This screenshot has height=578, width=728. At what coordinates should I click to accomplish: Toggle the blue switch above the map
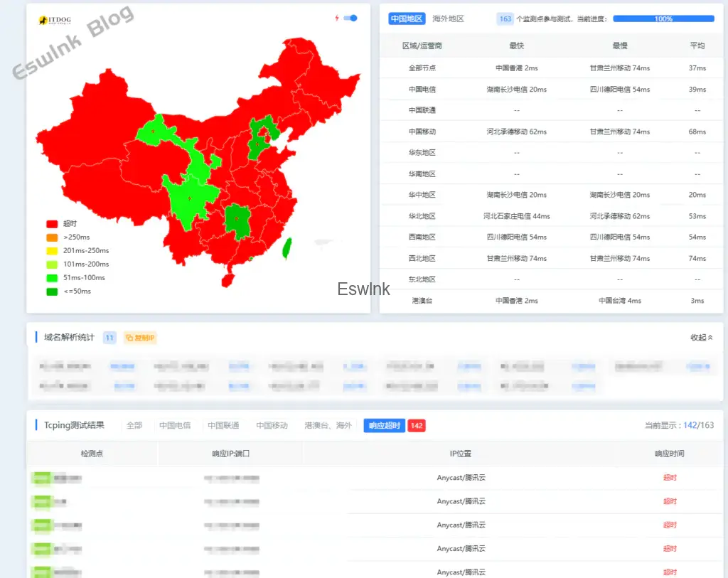point(350,18)
